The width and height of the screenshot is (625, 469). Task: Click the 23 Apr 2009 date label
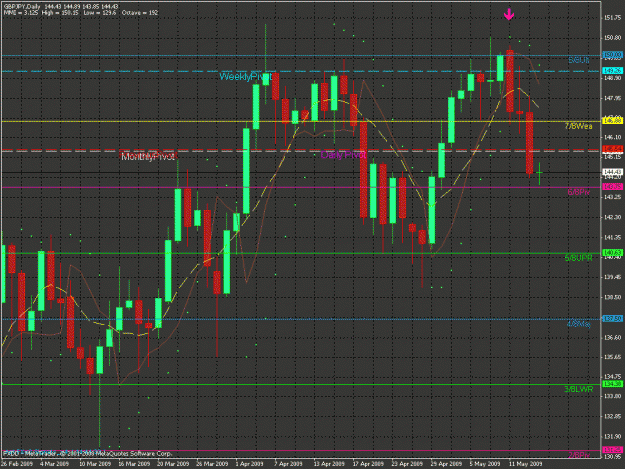[407, 464]
